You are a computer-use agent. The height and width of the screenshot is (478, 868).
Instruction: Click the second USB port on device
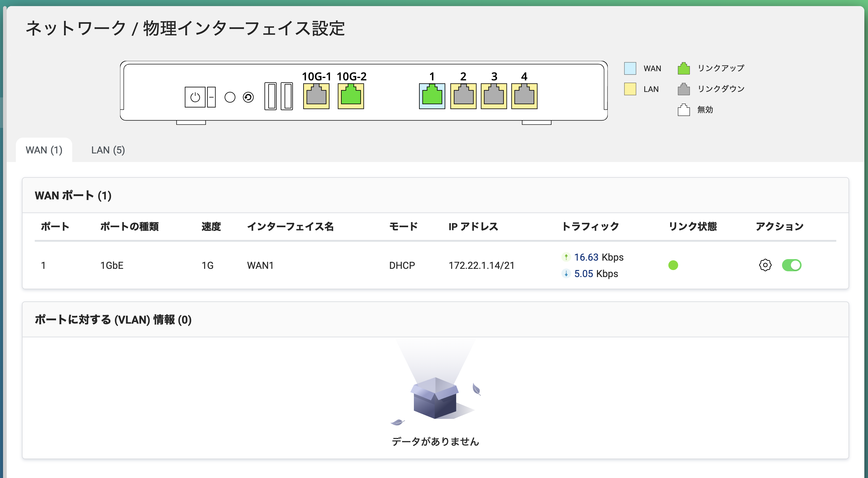[287, 96]
